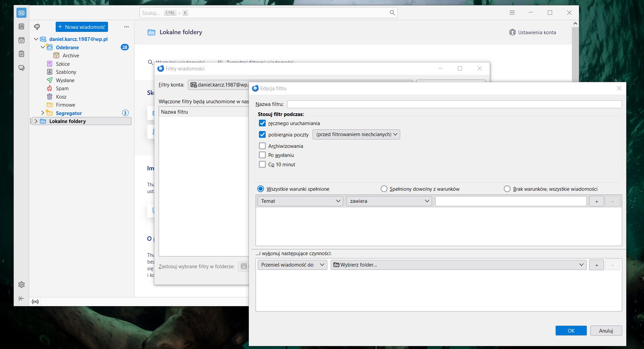Open the Tasks spaces icon
Image resolution: width=644 pixels, height=349 pixels.
coord(21,54)
